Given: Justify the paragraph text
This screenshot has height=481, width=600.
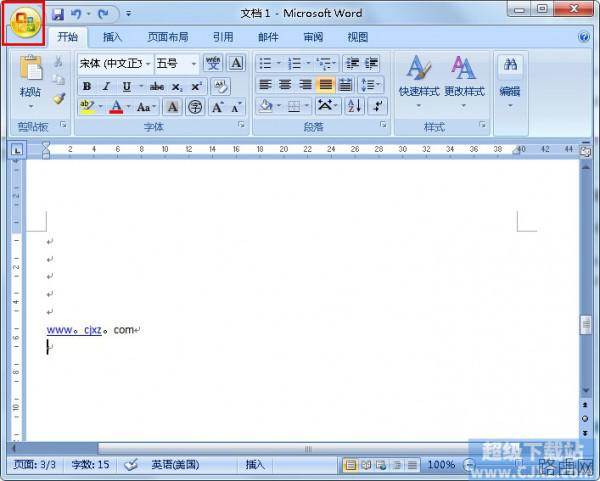Looking at the screenshot, I should tap(326, 85).
